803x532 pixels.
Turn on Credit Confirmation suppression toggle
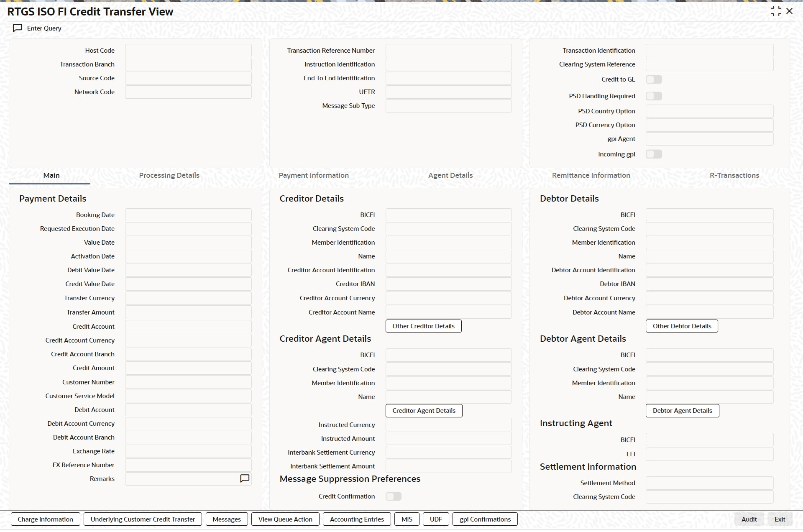(x=393, y=496)
